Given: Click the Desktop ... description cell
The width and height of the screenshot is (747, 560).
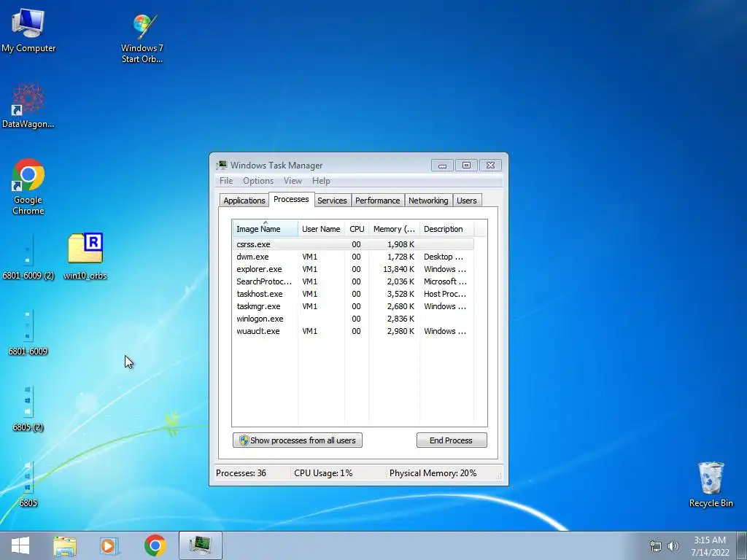Looking at the screenshot, I should (x=444, y=257).
